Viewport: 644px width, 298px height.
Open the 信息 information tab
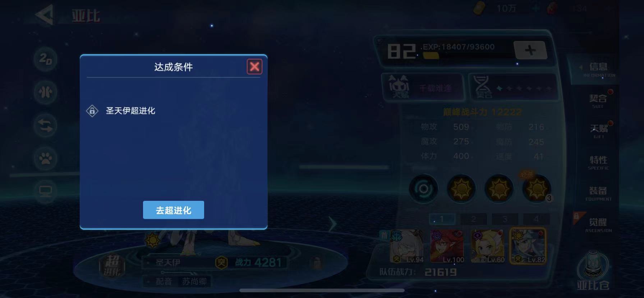click(598, 69)
